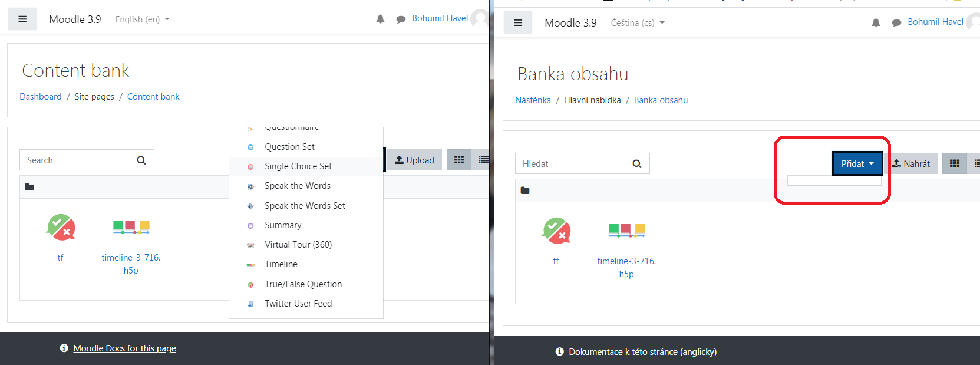Switch to grid view in Czech window
This screenshot has height=365, width=980.
(x=955, y=163)
